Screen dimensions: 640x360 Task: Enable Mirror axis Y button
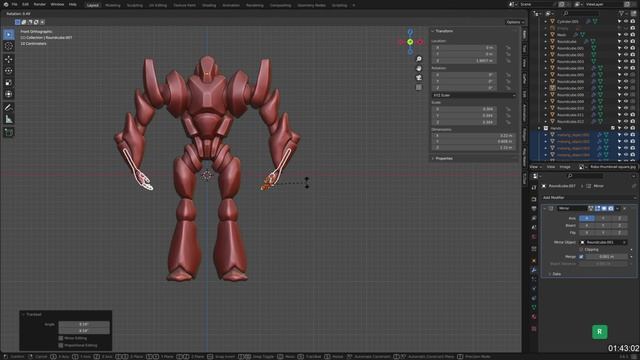tap(603, 218)
